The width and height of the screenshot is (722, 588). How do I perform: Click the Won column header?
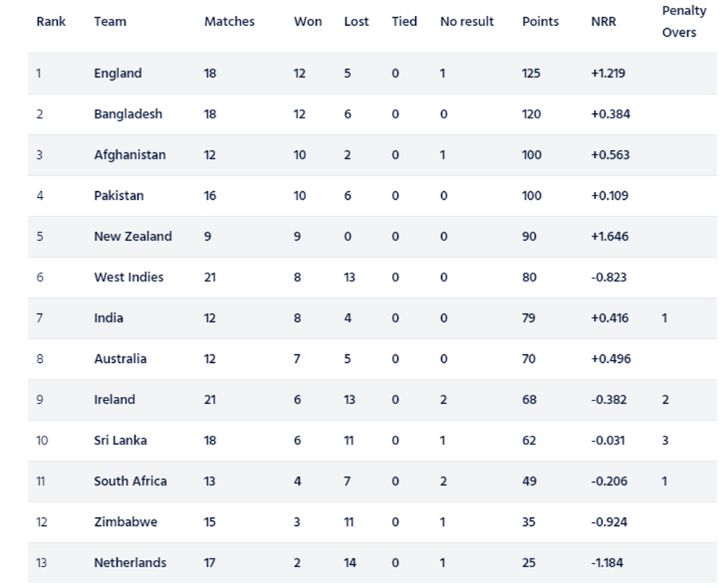pos(308,22)
